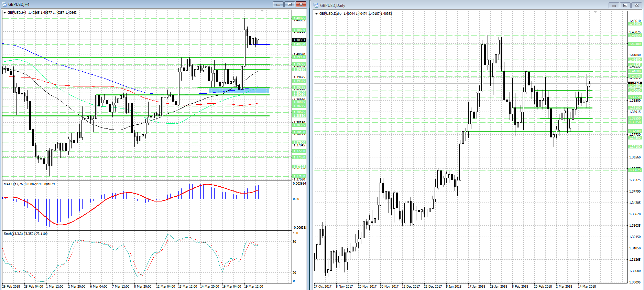Click the 1.39375 level label in H4 chart

point(299,81)
